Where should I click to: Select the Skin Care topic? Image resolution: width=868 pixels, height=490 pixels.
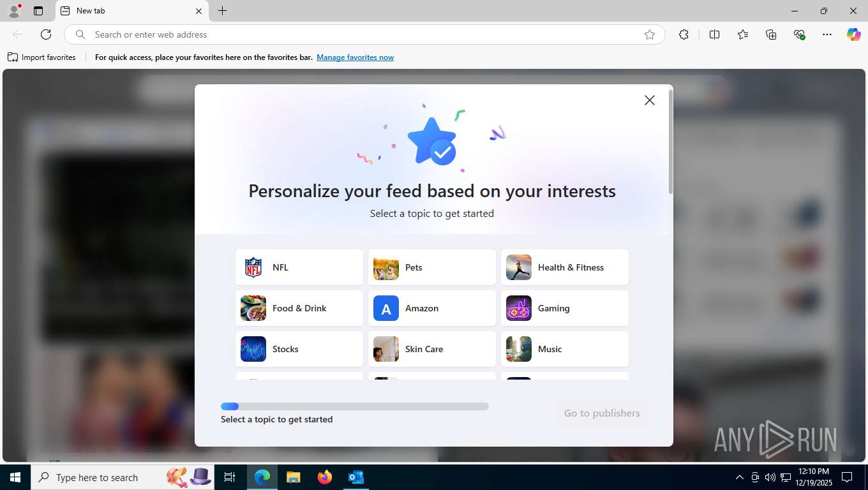pyautogui.click(x=432, y=349)
